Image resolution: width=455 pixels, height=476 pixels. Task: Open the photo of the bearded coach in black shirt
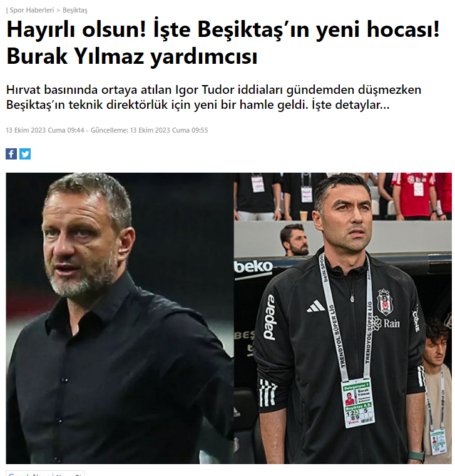tap(120, 318)
